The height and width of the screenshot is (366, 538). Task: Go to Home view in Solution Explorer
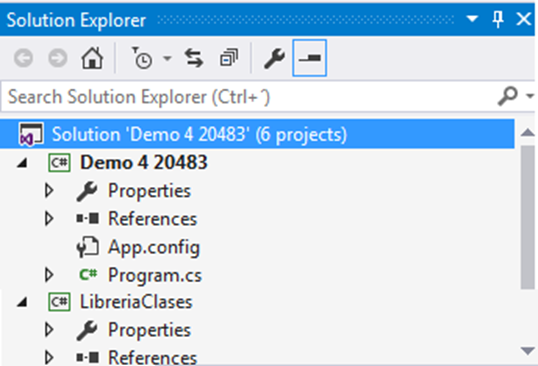[92, 58]
